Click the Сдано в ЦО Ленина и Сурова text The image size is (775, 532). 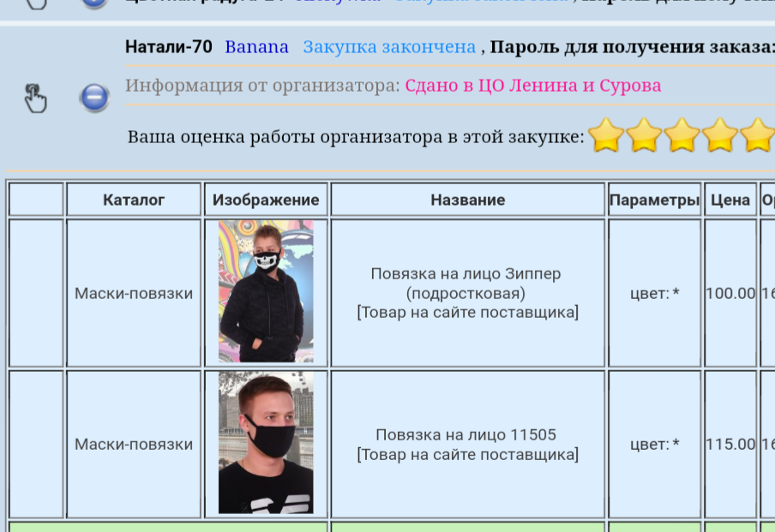pyautogui.click(x=535, y=86)
